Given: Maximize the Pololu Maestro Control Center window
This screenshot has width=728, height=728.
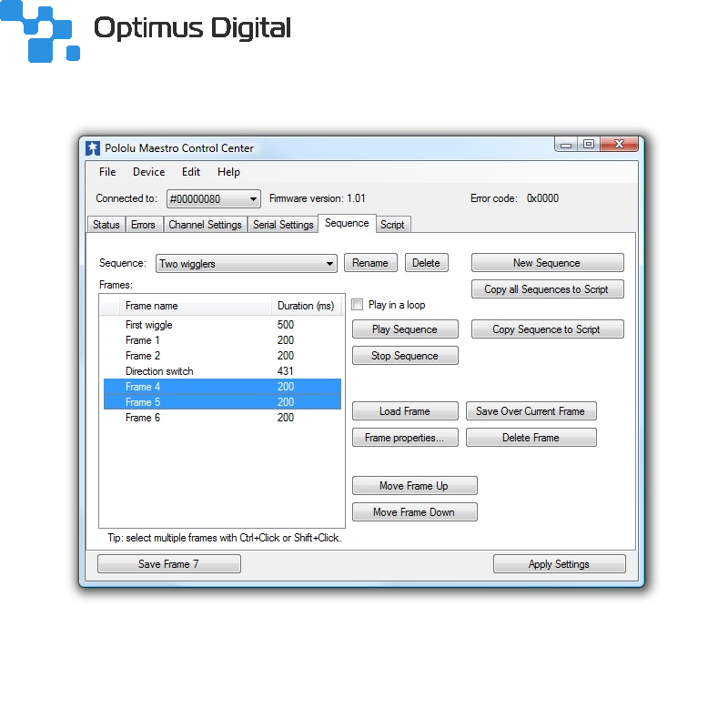Looking at the screenshot, I should (588, 145).
